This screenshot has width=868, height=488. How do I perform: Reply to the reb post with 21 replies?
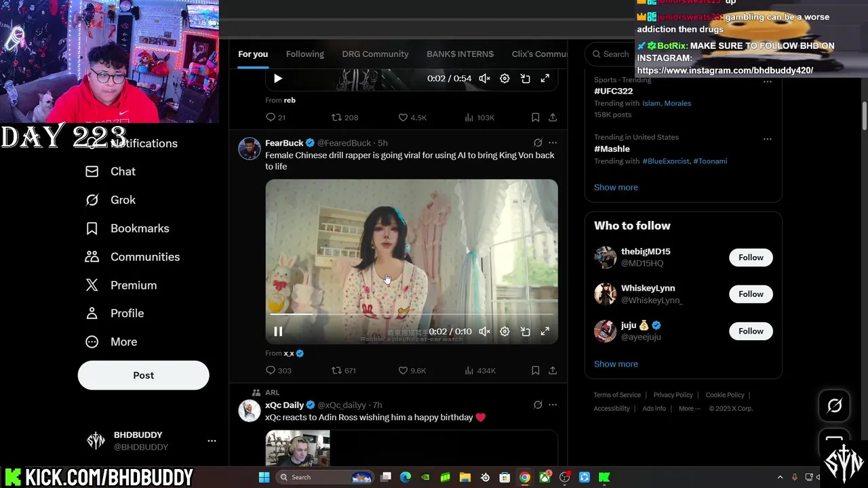point(275,117)
